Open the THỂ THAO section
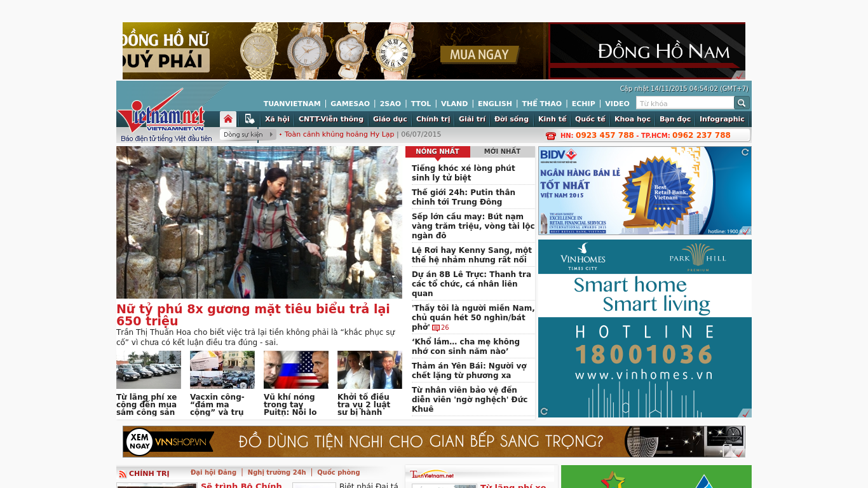This screenshot has height=488, width=868. [x=541, y=103]
